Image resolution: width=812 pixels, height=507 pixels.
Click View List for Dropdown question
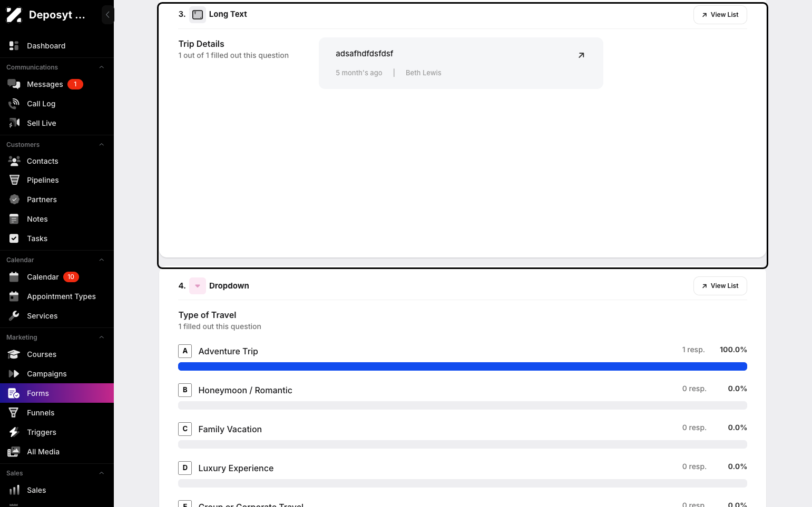tap(720, 286)
